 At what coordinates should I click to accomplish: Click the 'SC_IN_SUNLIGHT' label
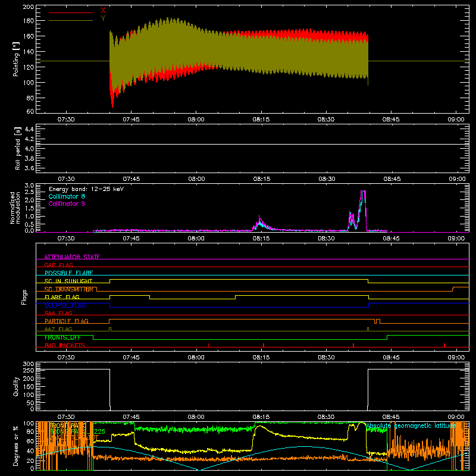68,281
